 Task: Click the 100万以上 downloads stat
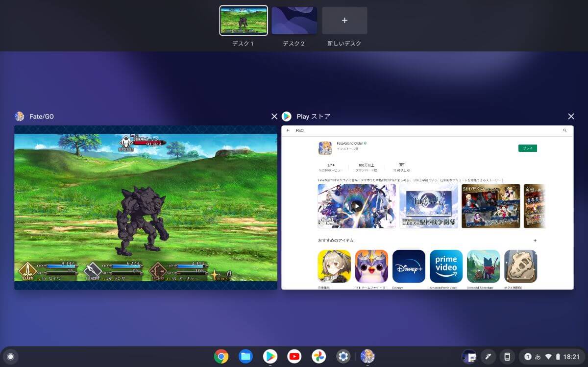click(x=367, y=167)
